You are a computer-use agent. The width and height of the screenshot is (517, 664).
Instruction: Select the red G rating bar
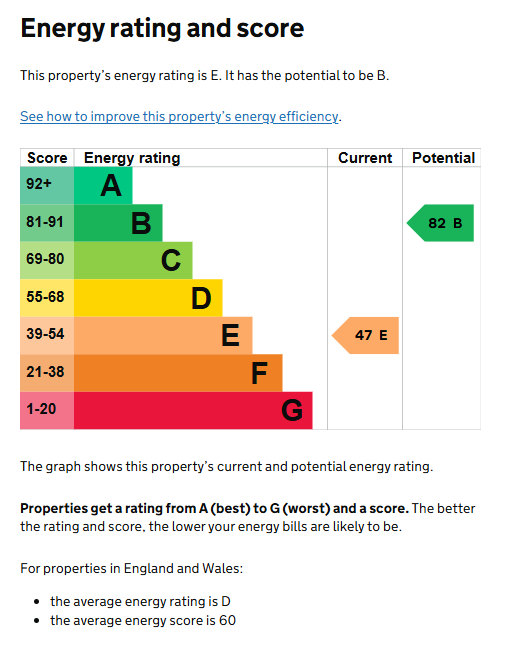(194, 410)
